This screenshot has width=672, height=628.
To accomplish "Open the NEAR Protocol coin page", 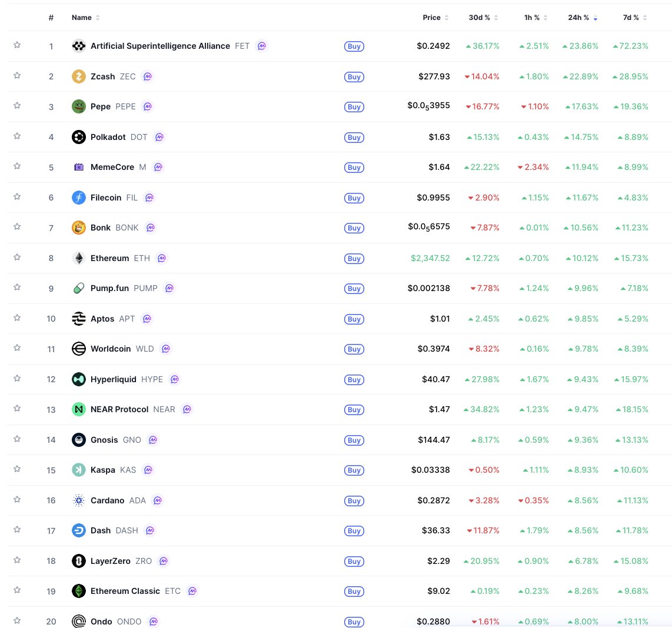I will (x=119, y=409).
